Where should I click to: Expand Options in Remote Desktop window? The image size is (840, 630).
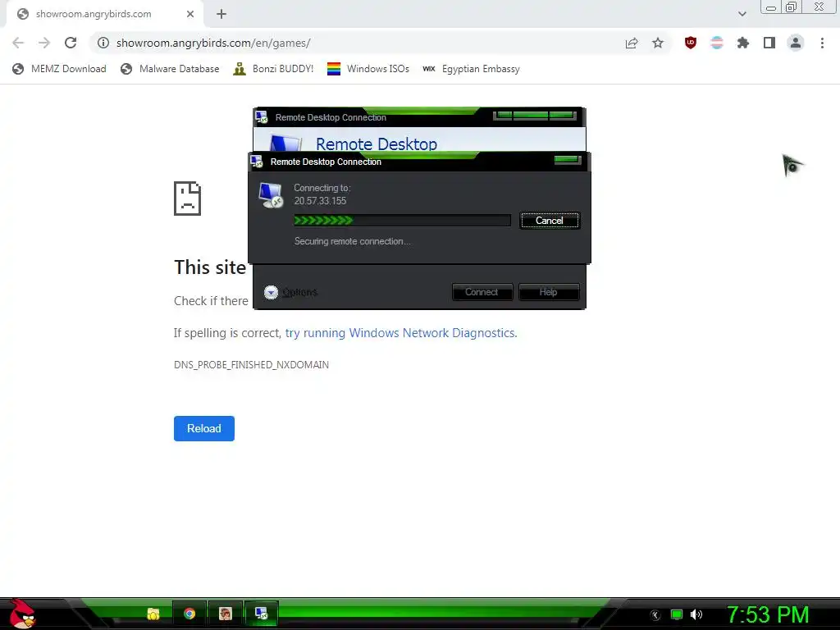tap(290, 292)
